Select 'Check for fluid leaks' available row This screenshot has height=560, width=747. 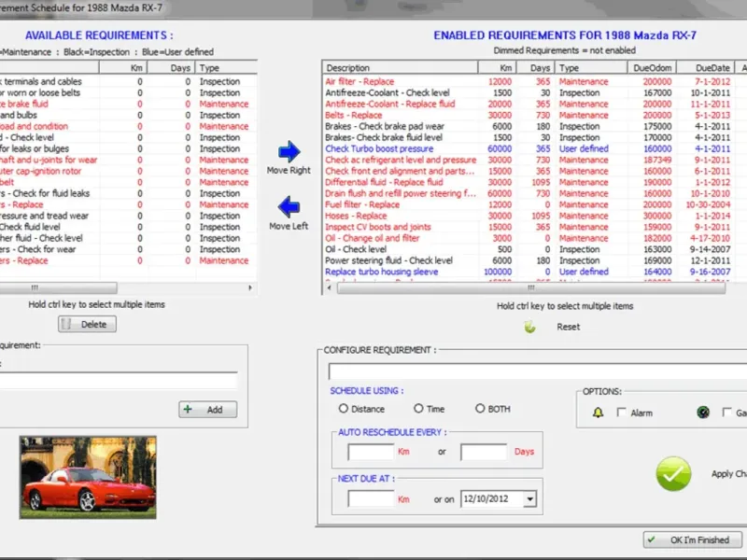pos(128,193)
